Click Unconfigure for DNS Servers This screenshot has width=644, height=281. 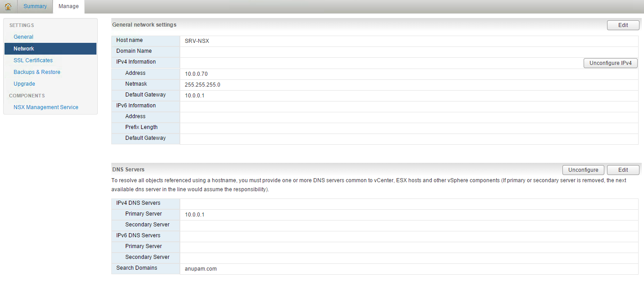click(583, 170)
